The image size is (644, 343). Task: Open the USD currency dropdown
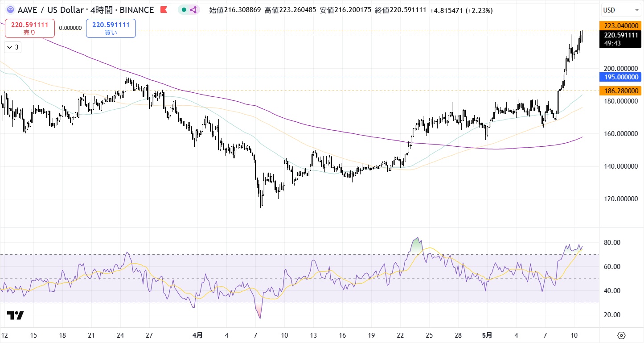coord(621,10)
